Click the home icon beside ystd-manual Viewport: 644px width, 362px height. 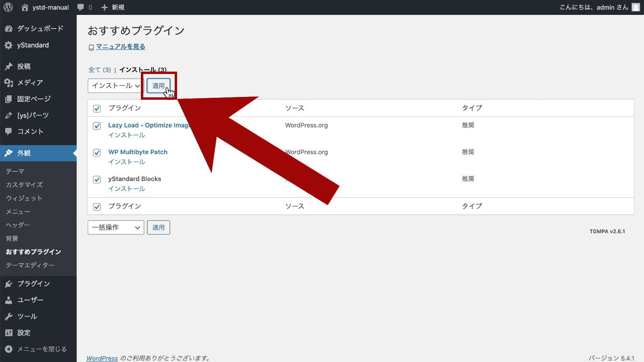pyautogui.click(x=25, y=7)
